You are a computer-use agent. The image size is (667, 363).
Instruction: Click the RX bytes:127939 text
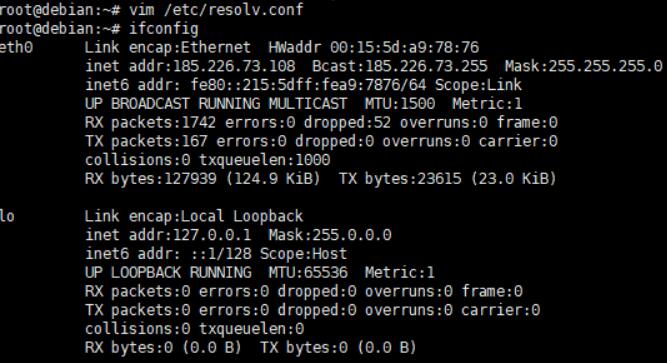click(151, 179)
